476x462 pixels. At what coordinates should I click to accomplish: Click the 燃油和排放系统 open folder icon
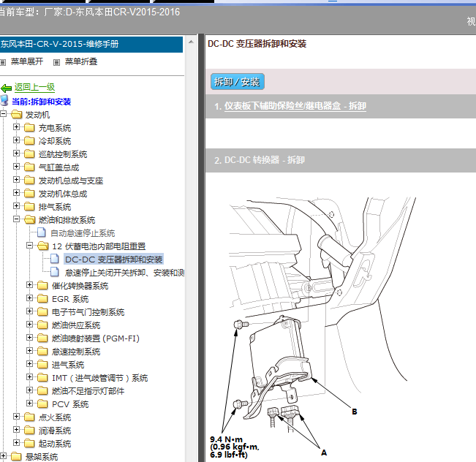[29, 220]
